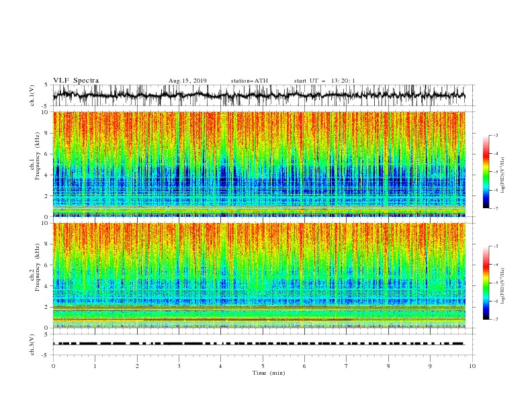The height and width of the screenshot is (411, 532).
Task: Click the '-7' tick on ch.2 color bar
Action: [x=496, y=320]
